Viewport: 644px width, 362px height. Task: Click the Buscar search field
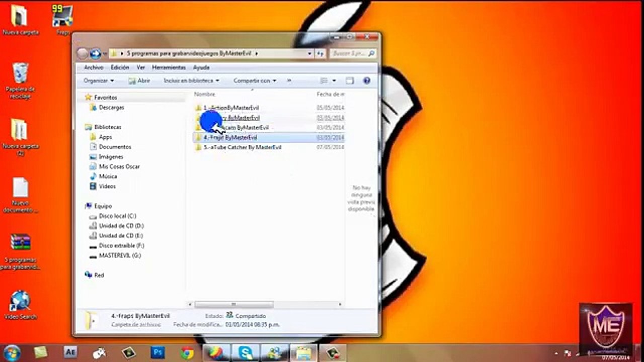click(x=354, y=53)
